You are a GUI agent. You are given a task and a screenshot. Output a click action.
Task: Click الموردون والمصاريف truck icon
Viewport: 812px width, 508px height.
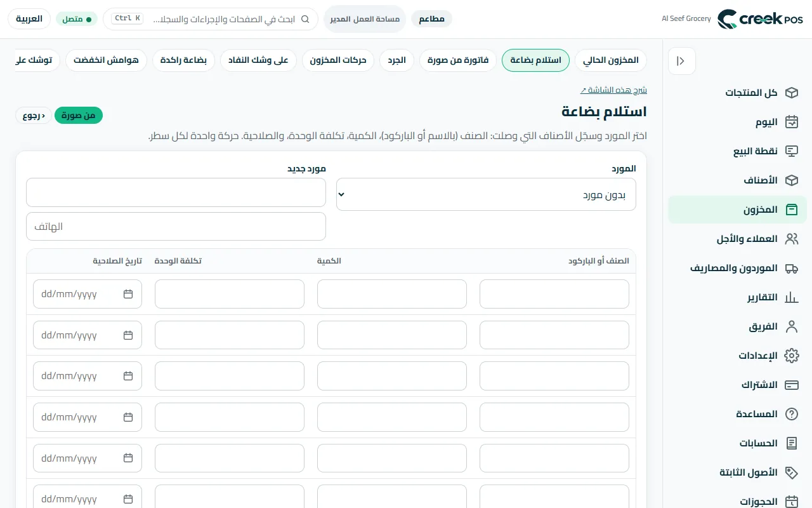pyautogui.click(x=791, y=268)
